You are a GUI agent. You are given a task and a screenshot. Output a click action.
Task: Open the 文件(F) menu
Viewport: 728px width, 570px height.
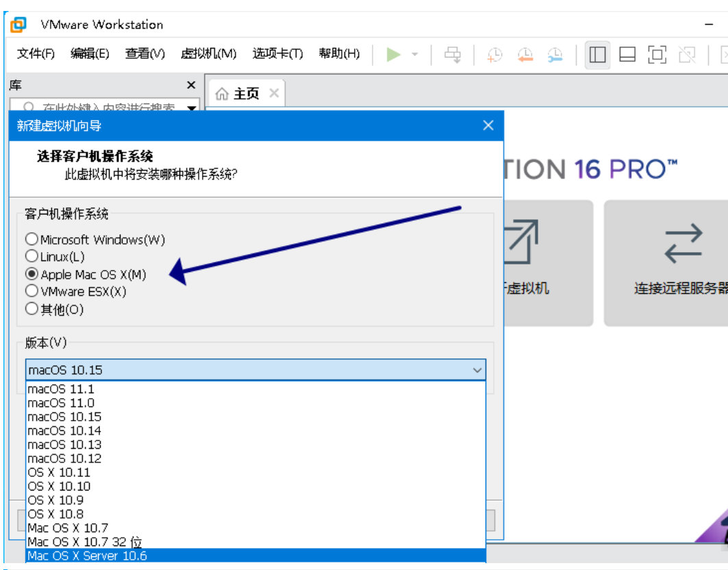36,54
